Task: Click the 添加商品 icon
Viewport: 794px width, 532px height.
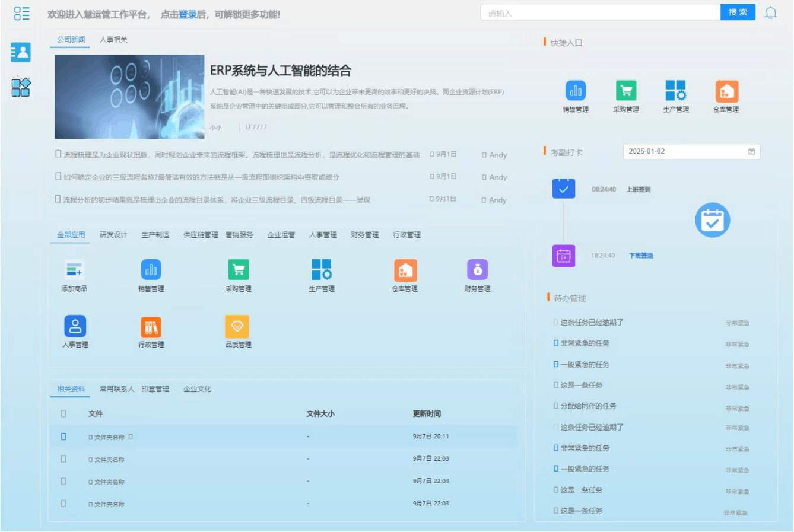Action: (x=75, y=270)
